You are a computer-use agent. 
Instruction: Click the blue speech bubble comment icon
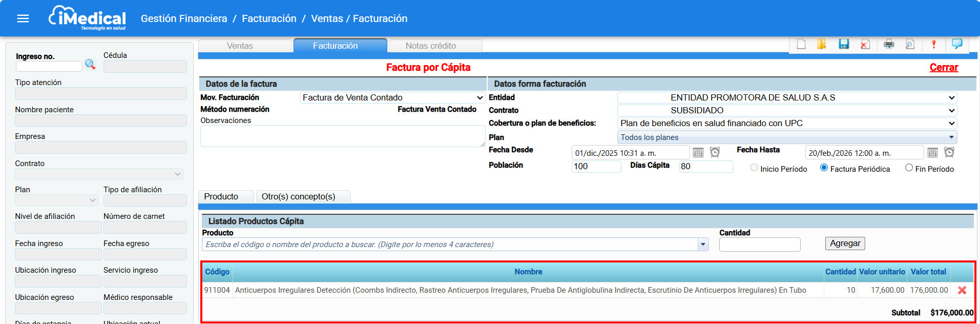coord(956,44)
